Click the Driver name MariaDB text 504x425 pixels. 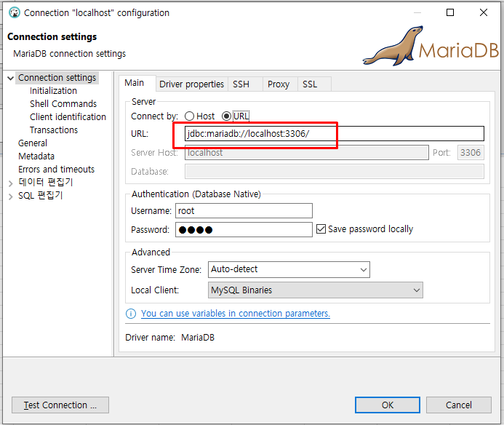(x=198, y=338)
